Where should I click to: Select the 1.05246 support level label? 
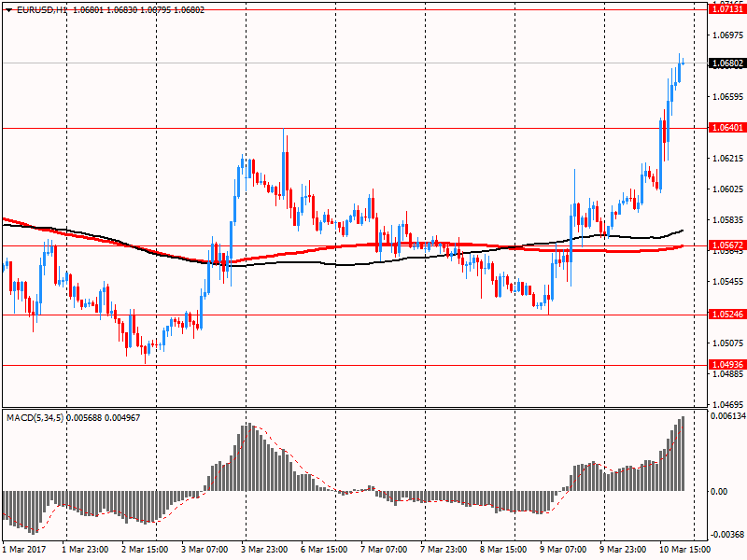[726, 315]
